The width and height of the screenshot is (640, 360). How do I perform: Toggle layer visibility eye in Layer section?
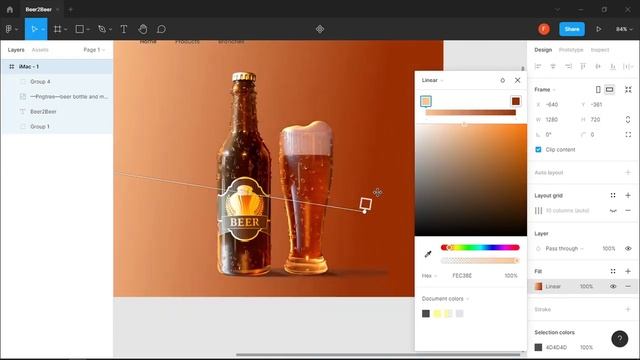[628, 249]
